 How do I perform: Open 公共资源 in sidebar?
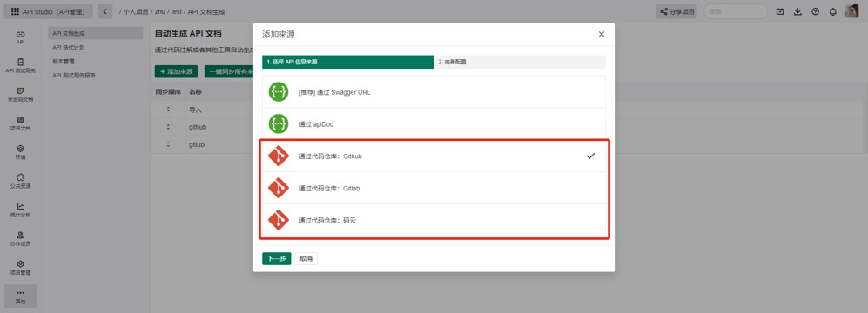point(21,181)
